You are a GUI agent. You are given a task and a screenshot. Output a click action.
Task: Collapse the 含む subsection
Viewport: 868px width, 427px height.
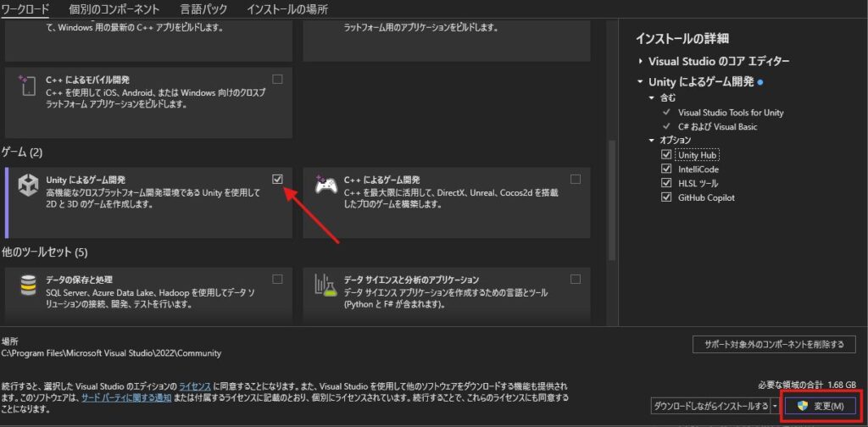coord(652,98)
